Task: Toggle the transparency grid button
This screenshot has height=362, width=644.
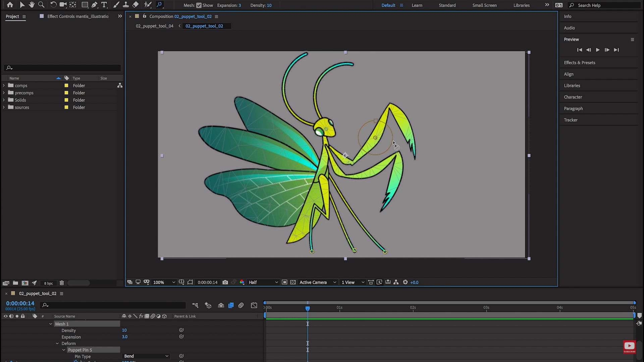Action: pyautogui.click(x=293, y=282)
